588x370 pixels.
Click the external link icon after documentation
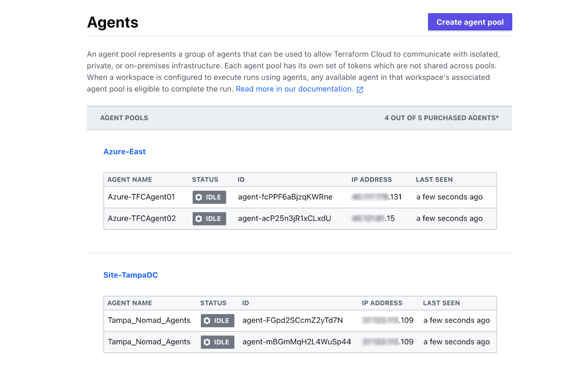[360, 90]
